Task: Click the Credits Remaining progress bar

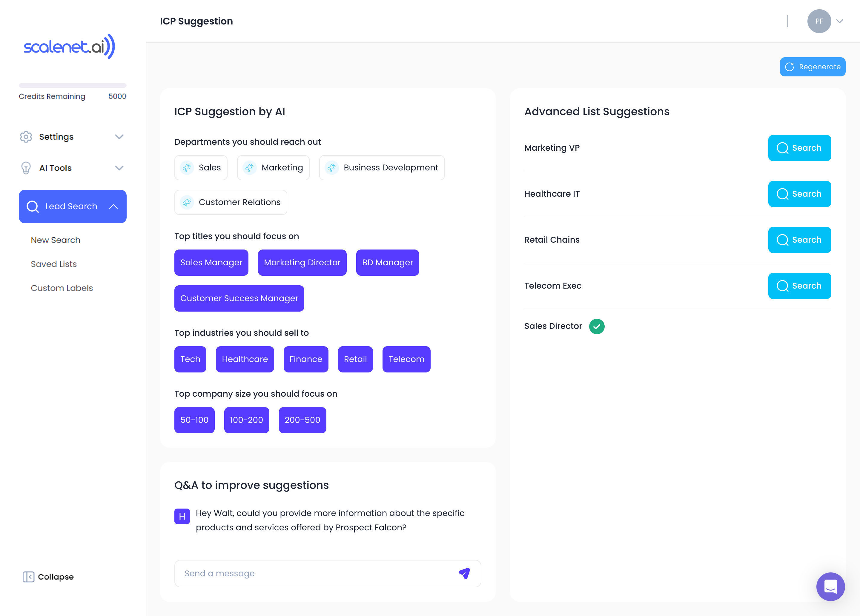Action: click(73, 85)
